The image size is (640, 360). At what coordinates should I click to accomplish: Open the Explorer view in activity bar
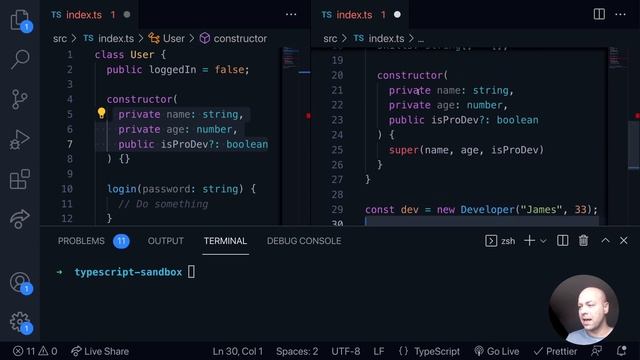coord(20,20)
